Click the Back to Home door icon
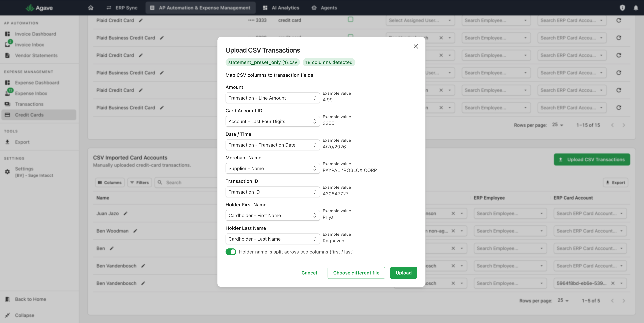This screenshot has height=323, width=644. pyautogui.click(x=8, y=299)
